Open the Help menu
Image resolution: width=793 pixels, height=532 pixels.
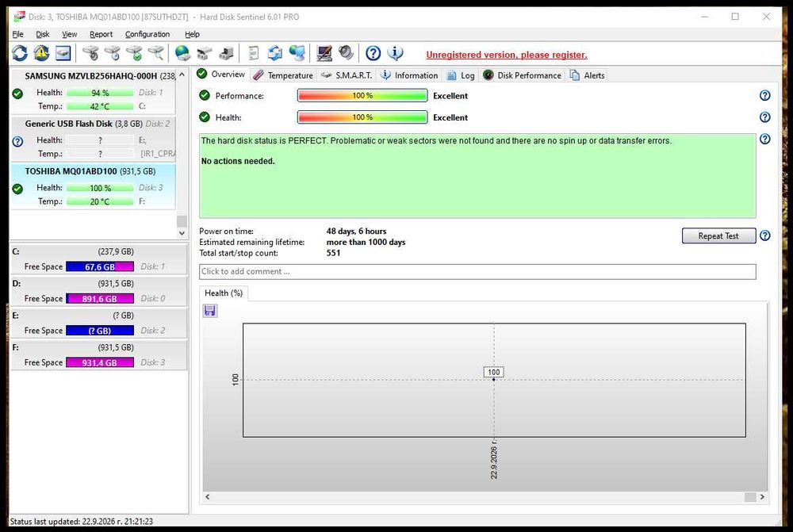(x=192, y=34)
